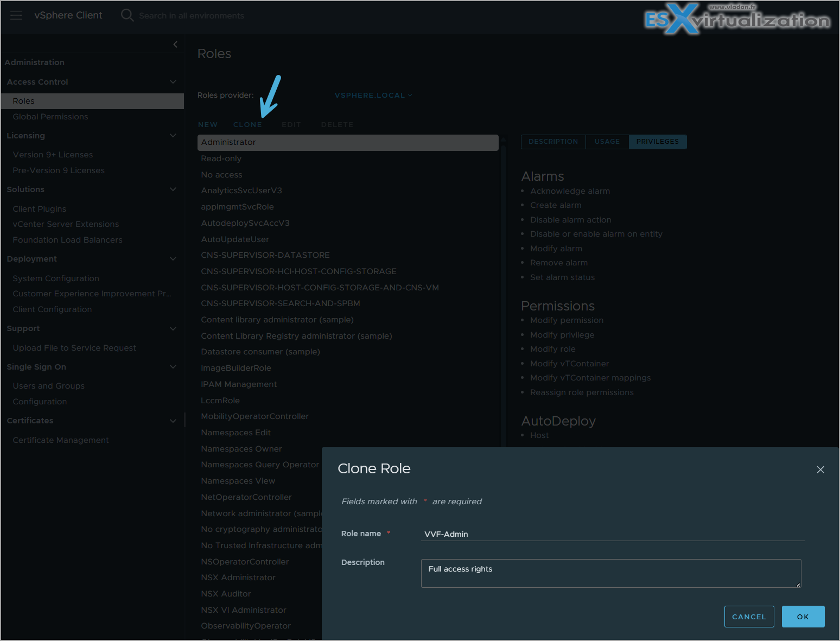The width and height of the screenshot is (840, 641).
Task: Open the VSPHERE.LOCAL roles provider dropdown
Action: pyautogui.click(x=373, y=95)
